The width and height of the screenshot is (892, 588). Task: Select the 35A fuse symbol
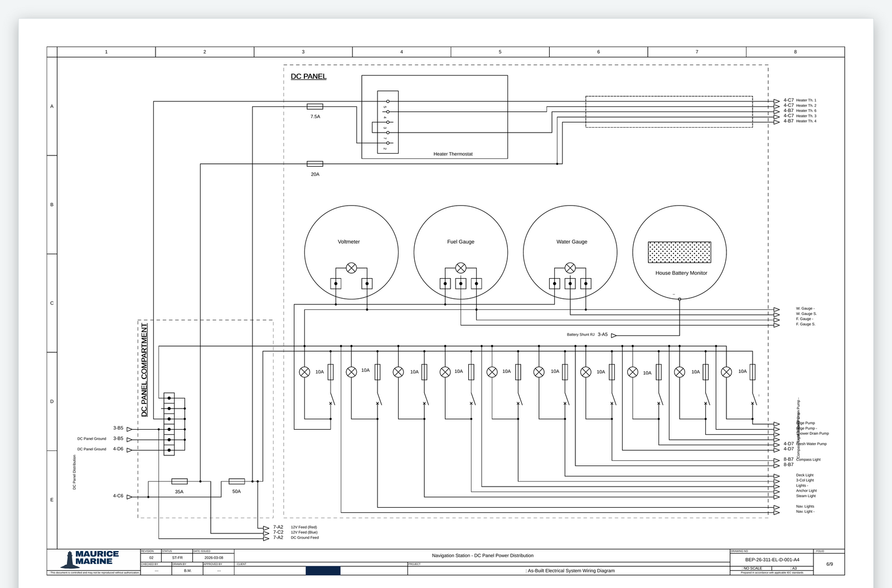[x=180, y=481]
